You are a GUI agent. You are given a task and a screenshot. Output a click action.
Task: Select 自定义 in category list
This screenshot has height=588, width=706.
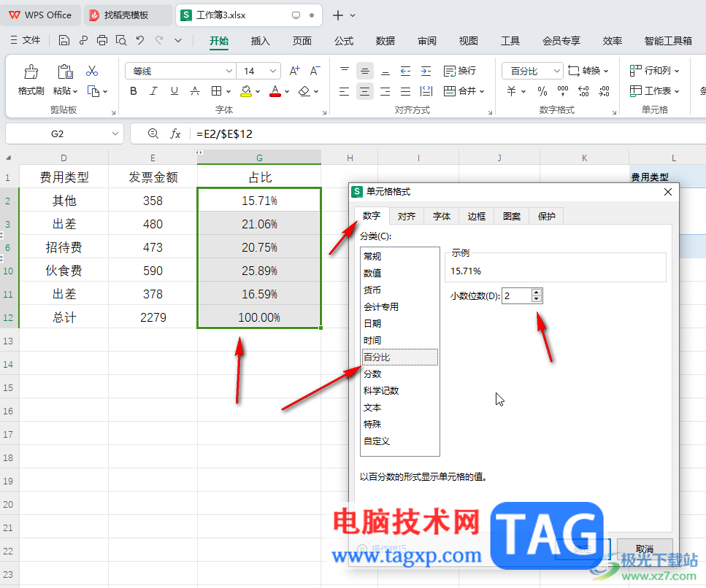coord(400,441)
